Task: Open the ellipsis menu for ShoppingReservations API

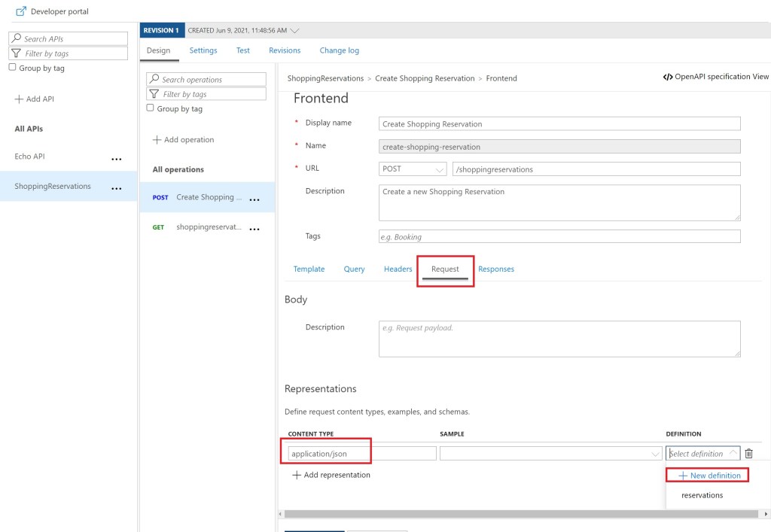Action: pyautogui.click(x=116, y=188)
